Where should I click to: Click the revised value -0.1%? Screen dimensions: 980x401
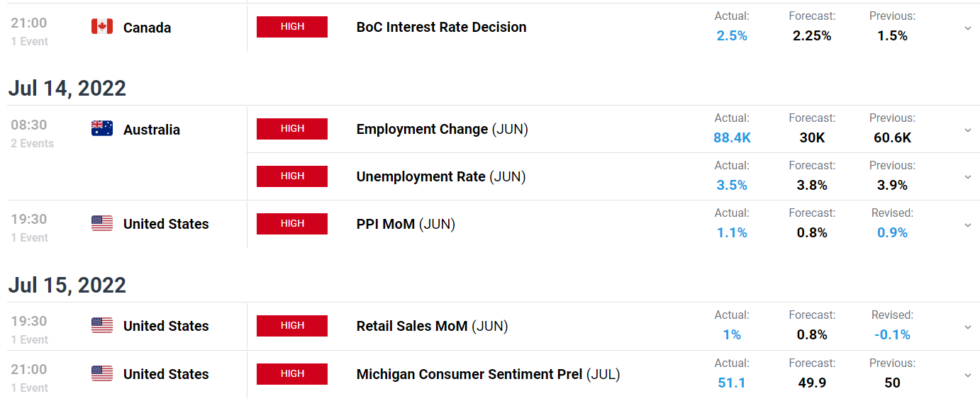click(892, 334)
